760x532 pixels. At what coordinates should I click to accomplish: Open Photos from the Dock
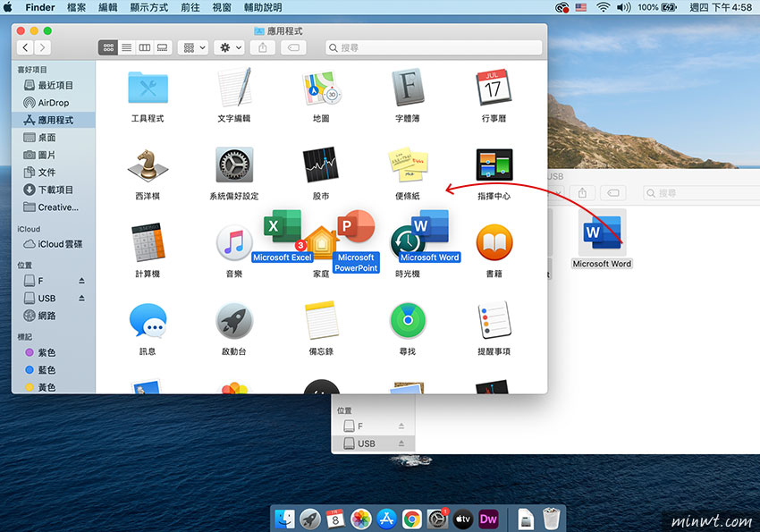[361, 519]
